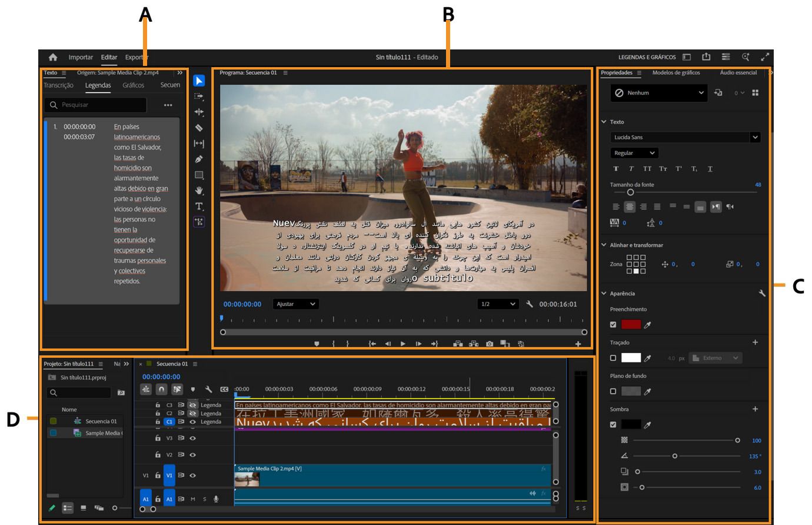Take a frame snapshot with the Camera export icon

coord(490,344)
